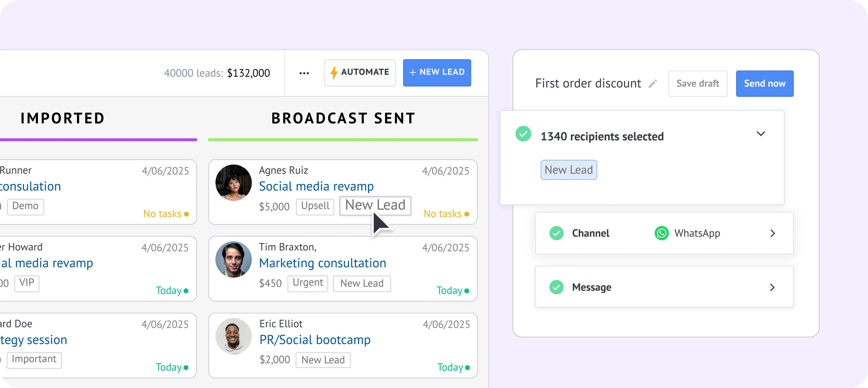Click Agnes Ruiz's profile photo
The image size is (868, 388).
pos(234,183)
